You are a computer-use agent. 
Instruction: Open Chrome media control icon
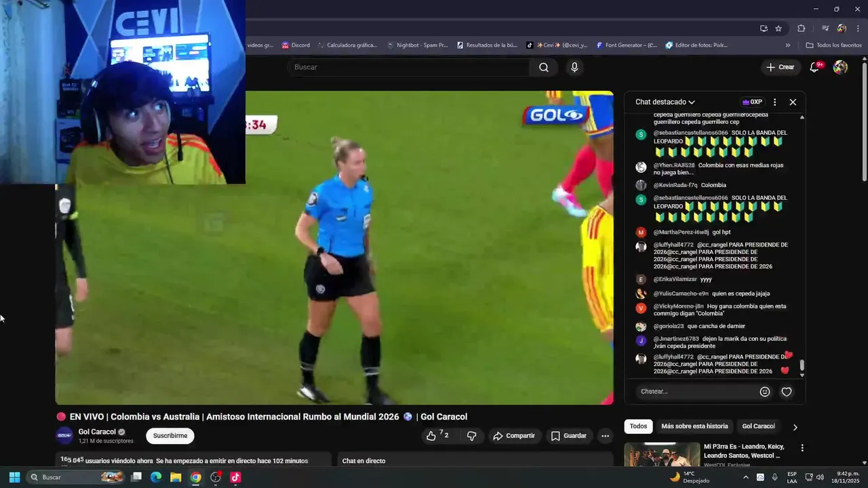tap(825, 28)
